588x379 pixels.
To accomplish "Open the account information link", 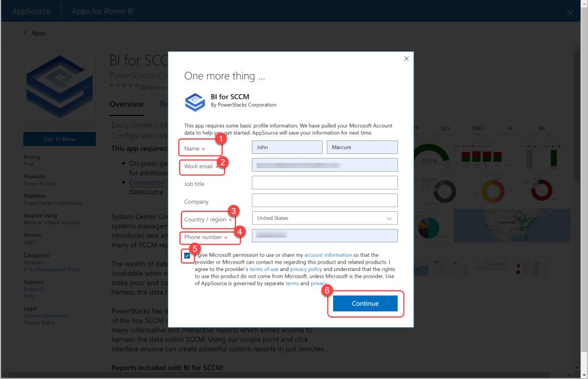I will point(328,255).
